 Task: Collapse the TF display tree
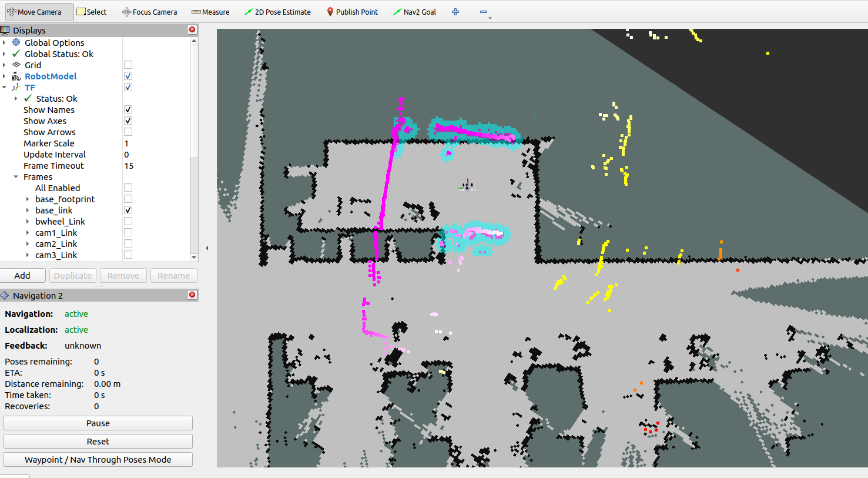(x=5, y=88)
